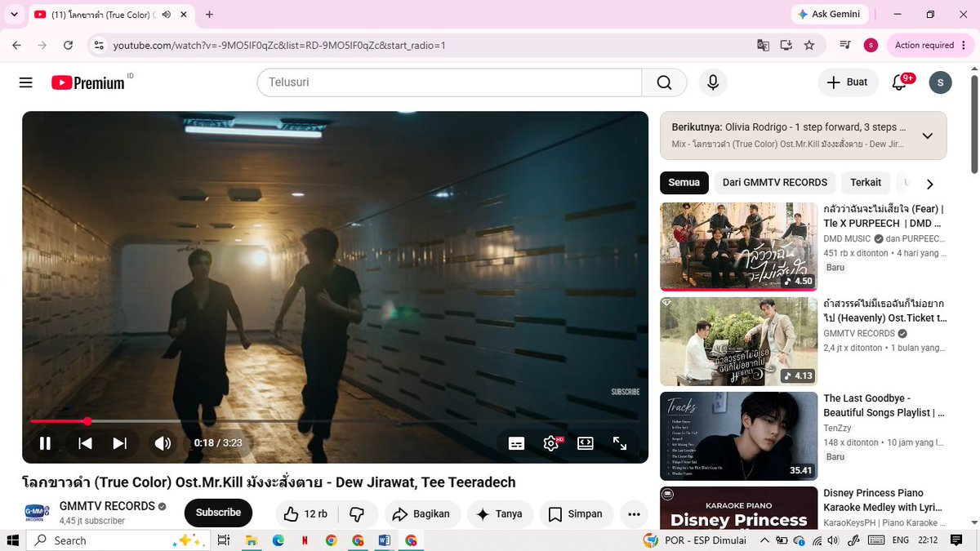
Task: Open more actions three-dot menu
Action: (x=634, y=514)
